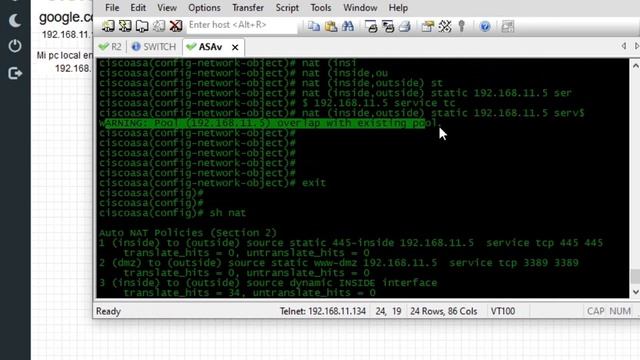
Task: Click the 'VT100' status bar entry
Action: pos(502,311)
